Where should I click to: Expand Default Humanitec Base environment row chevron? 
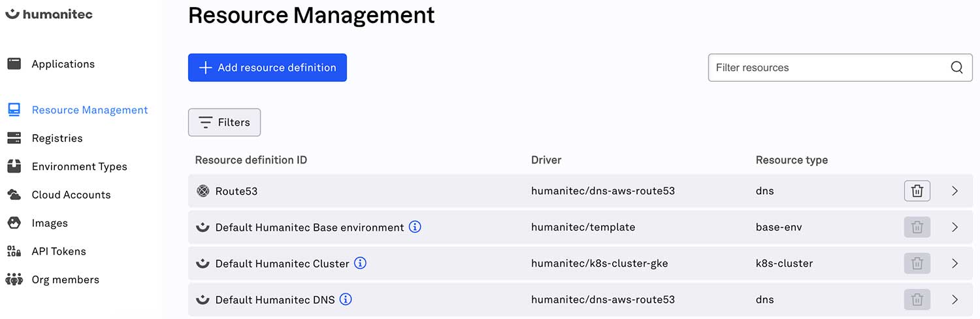tap(955, 227)
